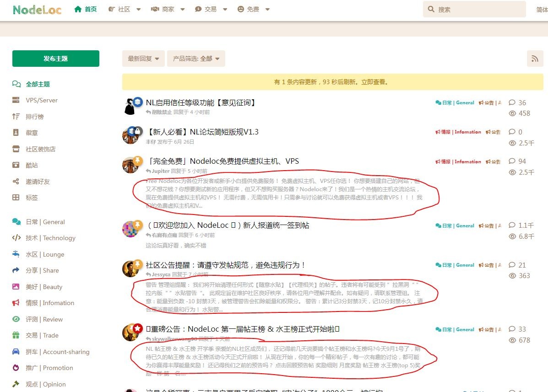Click the 徽章 badge icon
Viewport: 548px width, 392px height.
click(x=16, y=133)
